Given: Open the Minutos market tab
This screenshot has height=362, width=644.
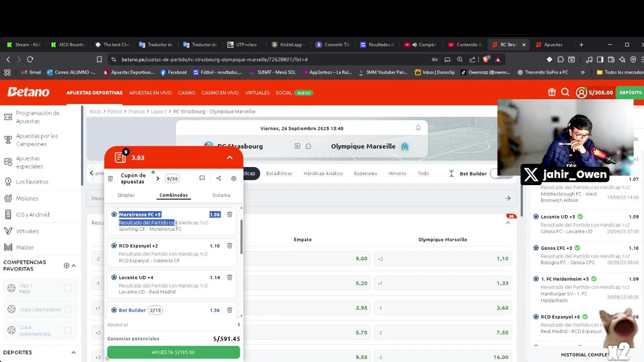Looking at the screenshot, I should click(x=397, y=173).
